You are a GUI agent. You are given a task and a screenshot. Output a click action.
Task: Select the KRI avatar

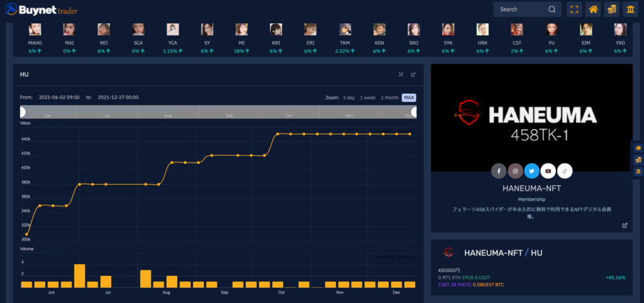pyautogui.click(x=276, y=29)
